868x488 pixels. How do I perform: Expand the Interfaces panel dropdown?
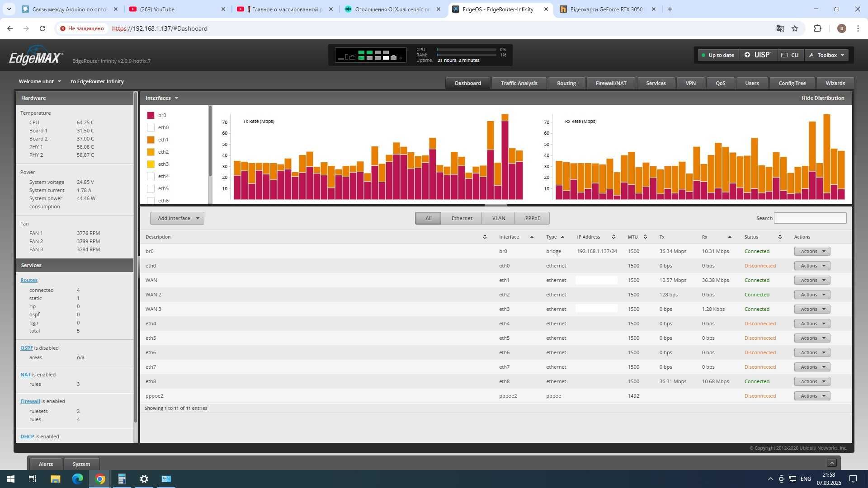(162, 98)
